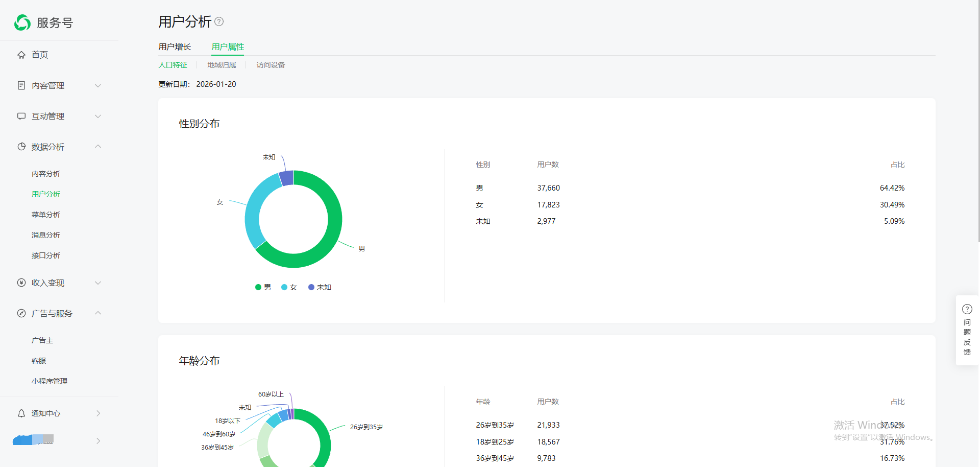980x467 pixels.
Task: Switch to the 地域归属 sub-tab
Action: 222,65
